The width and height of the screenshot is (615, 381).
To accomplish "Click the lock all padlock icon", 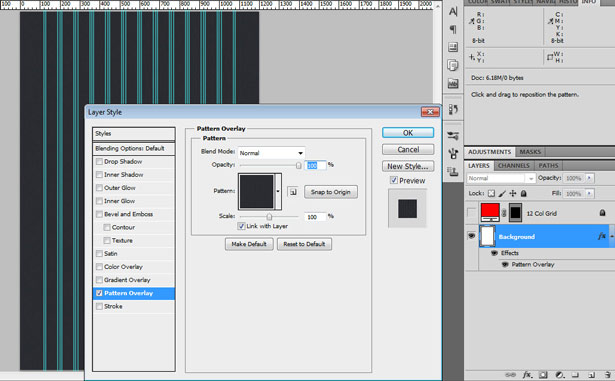I will pos(524,193).
